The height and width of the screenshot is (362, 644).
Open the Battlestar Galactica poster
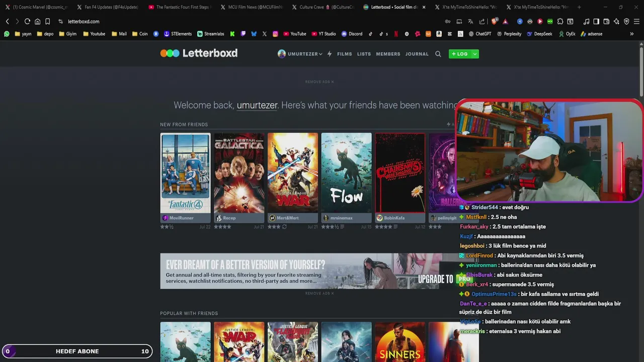tap(239, 173)
